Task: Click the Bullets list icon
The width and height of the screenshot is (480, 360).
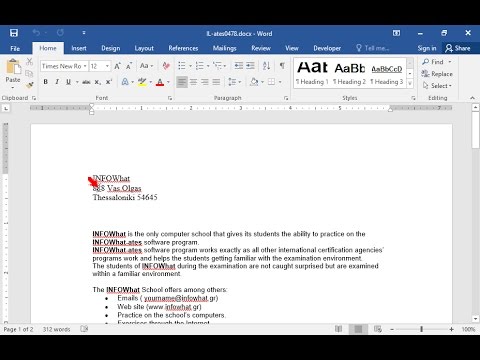Action: (182, 66)
